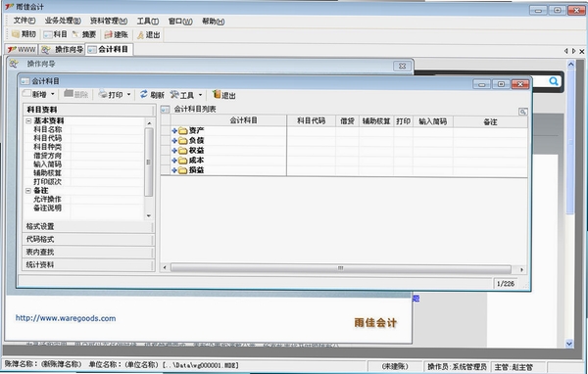Click the 期初 toolbar icon

coord(16,34)
